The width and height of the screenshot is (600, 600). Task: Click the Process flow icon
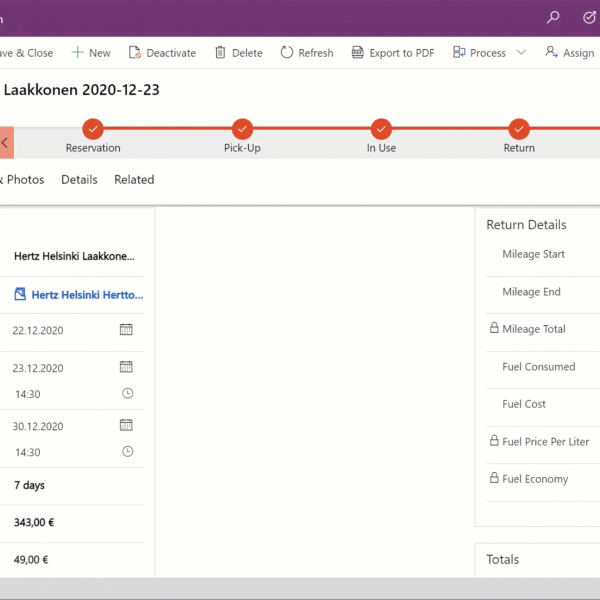(x=459, y=52)
